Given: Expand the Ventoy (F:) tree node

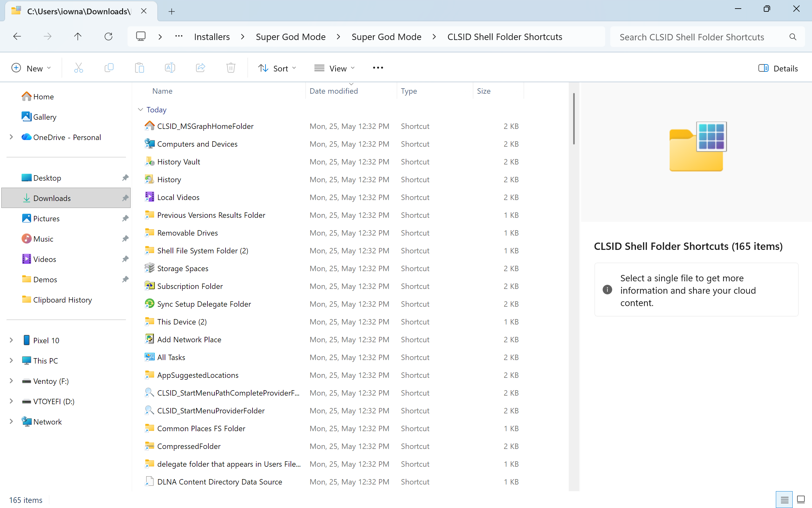Looking at the screenshot, I should click(11, 381).
